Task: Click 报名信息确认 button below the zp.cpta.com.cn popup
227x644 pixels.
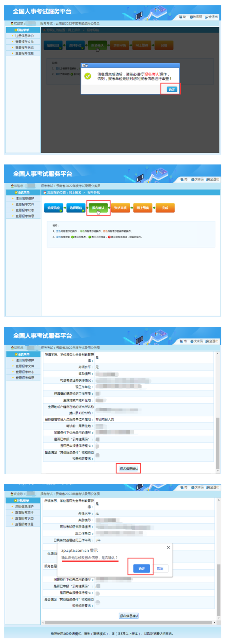Action: tap(129, 616)
